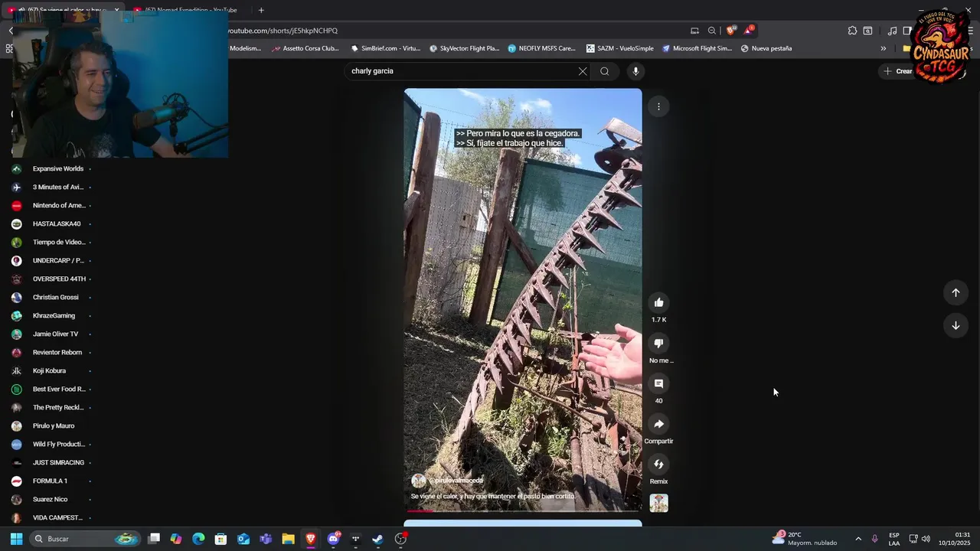Click the YouTube search magnifier button

click(x=605, y=71)
